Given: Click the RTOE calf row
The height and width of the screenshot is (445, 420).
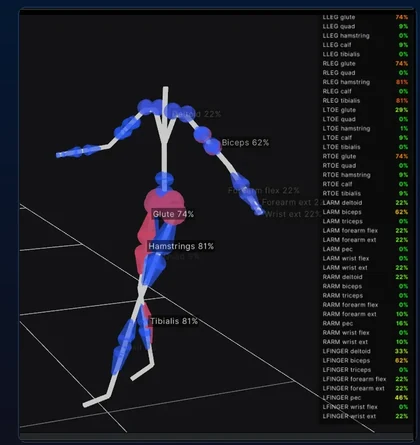Looking at the screenshot, I should click(365, 184).
